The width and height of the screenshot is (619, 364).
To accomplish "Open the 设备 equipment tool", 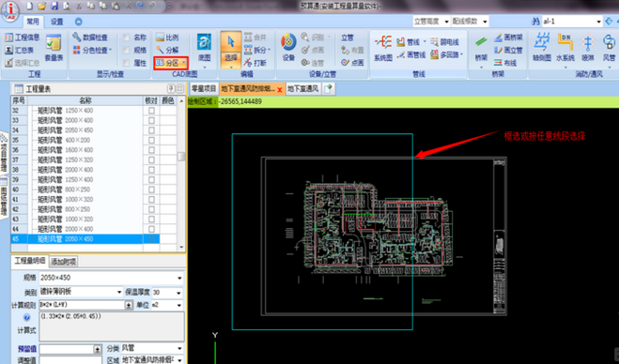I will click(x=288, y=47).
